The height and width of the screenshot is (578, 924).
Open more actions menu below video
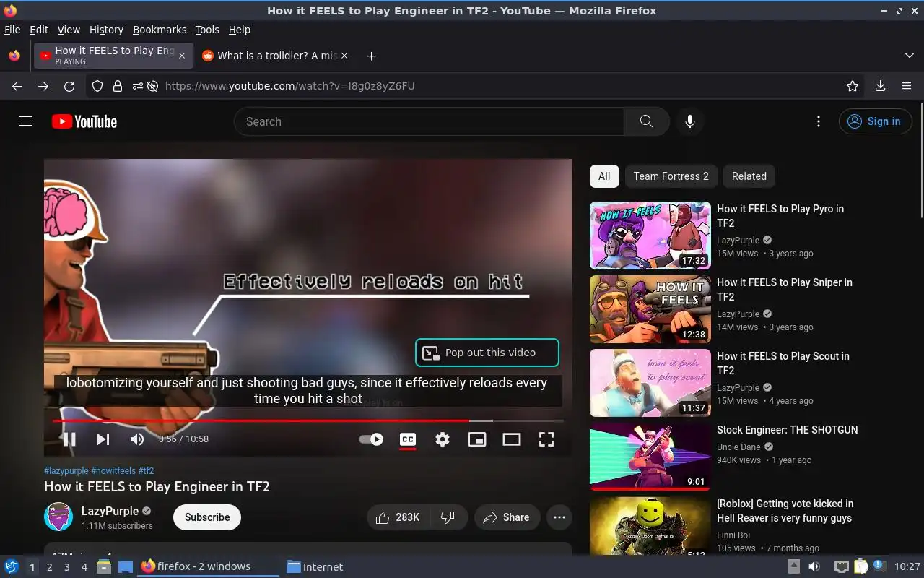tap(559, 517)
